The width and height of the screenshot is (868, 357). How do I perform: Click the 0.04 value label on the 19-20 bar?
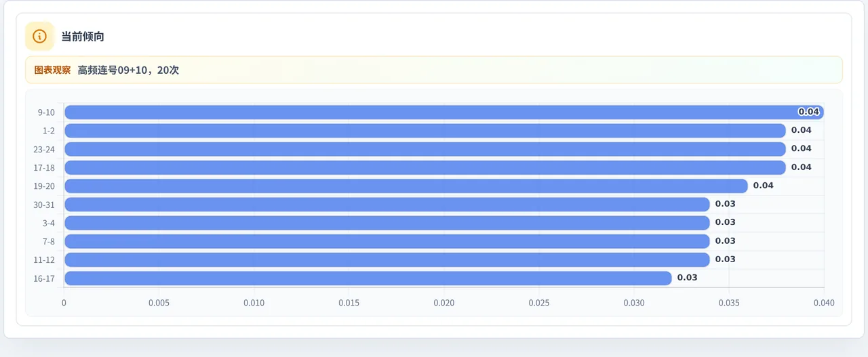click(x=764, y=186)
